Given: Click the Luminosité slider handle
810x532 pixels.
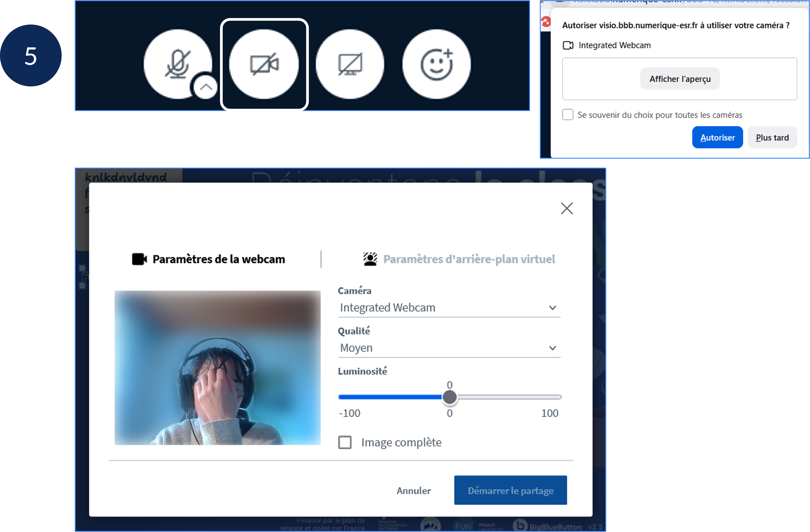Looking at the screenshot, I should pos(449,397).
